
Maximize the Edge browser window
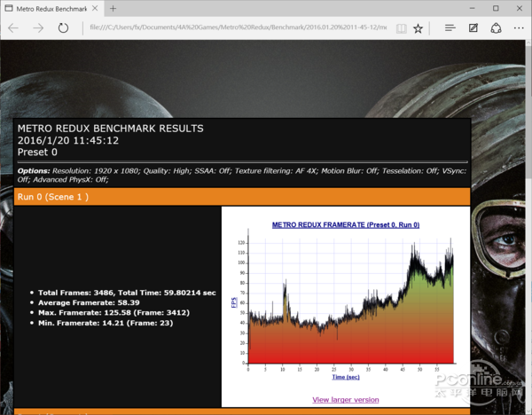pyautogui.click(x=496, y=8)
